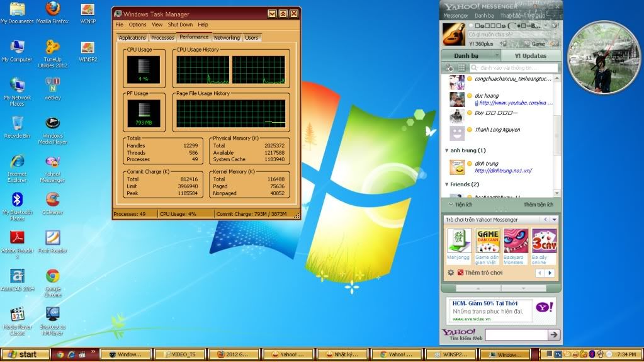Open duc hoang's youtube link

point(516,103)
